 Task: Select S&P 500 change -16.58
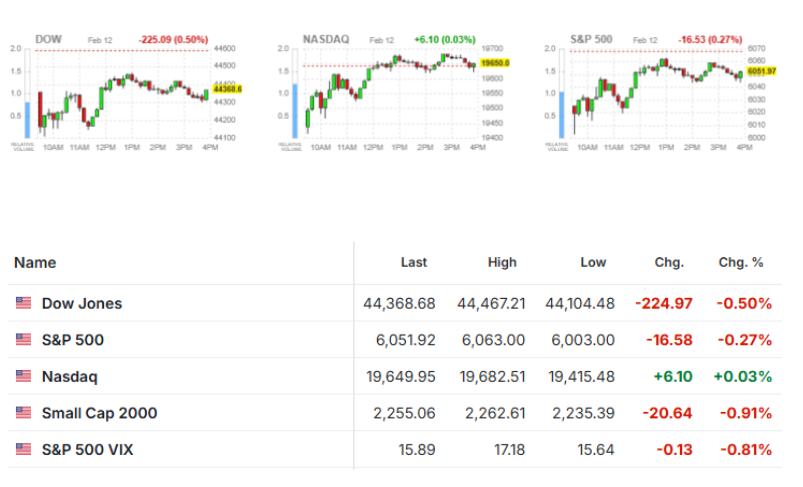[x=669, y=340]
